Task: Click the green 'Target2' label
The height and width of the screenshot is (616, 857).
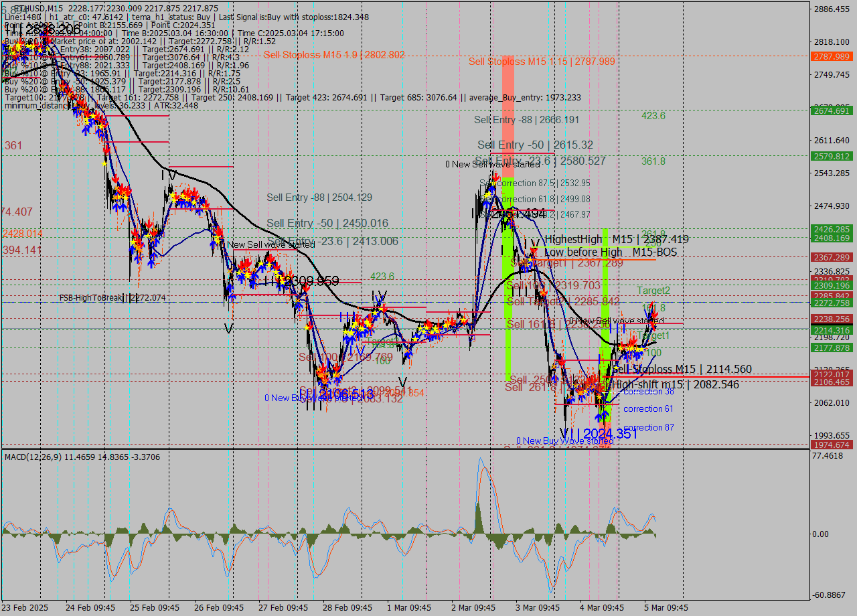Action: coord(653,291)
